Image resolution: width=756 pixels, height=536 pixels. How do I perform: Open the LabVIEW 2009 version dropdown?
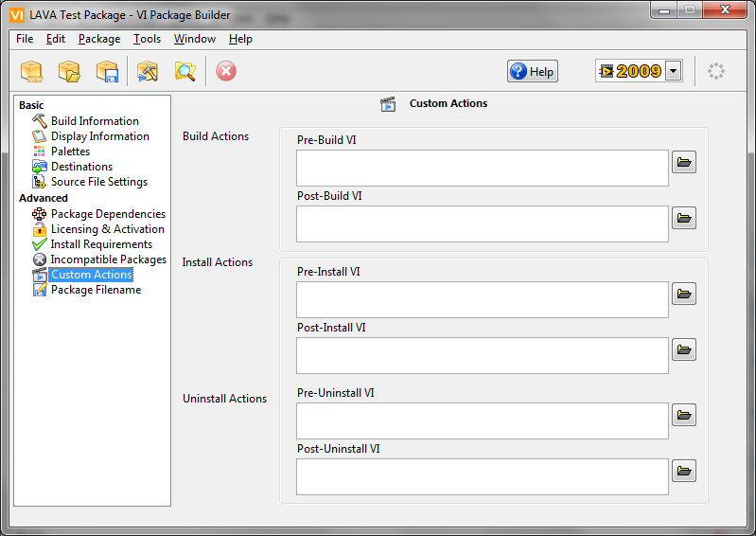click(x=674, y=71)
